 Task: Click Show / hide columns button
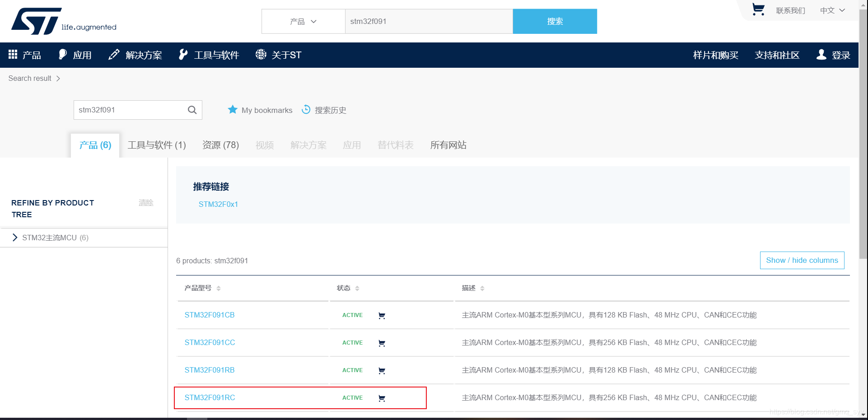pos(802,260)
